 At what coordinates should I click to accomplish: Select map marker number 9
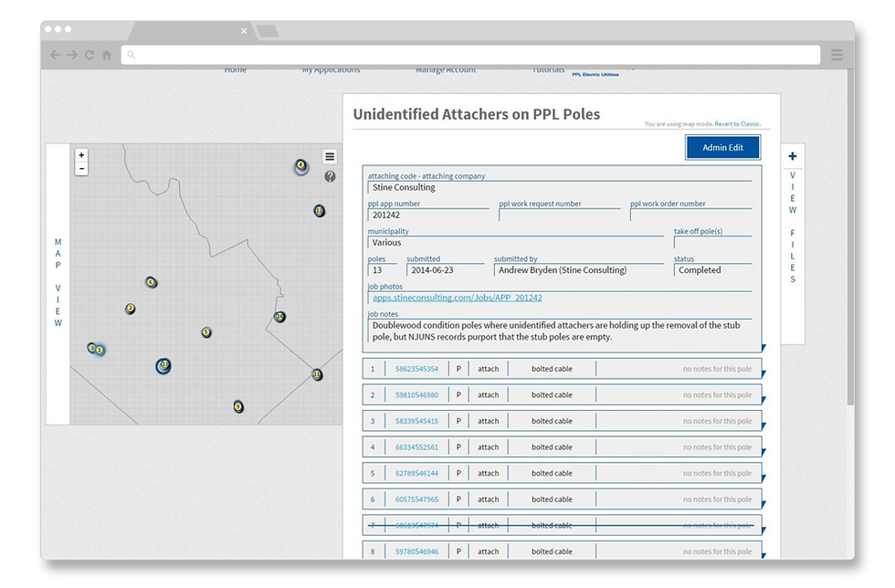point(238,406)
